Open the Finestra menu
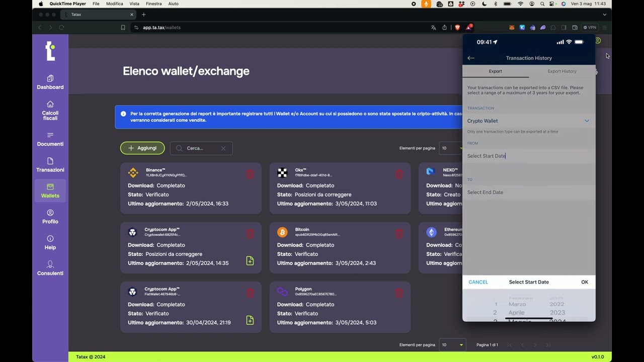Viewport: 644px width, 362px height. point(154,4)
